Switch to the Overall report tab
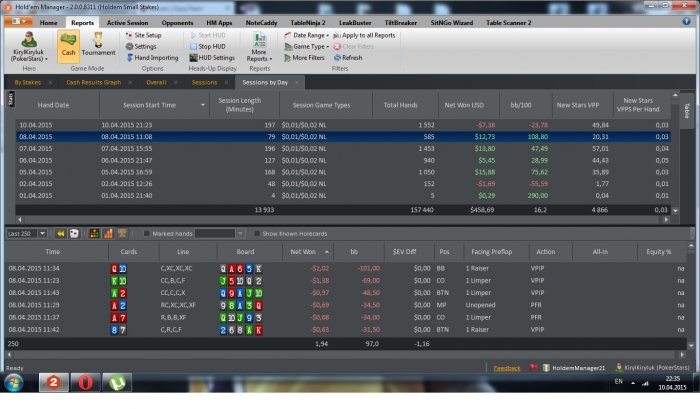The image size is (700, 409). pyautogui.click(x=156, y=82)
